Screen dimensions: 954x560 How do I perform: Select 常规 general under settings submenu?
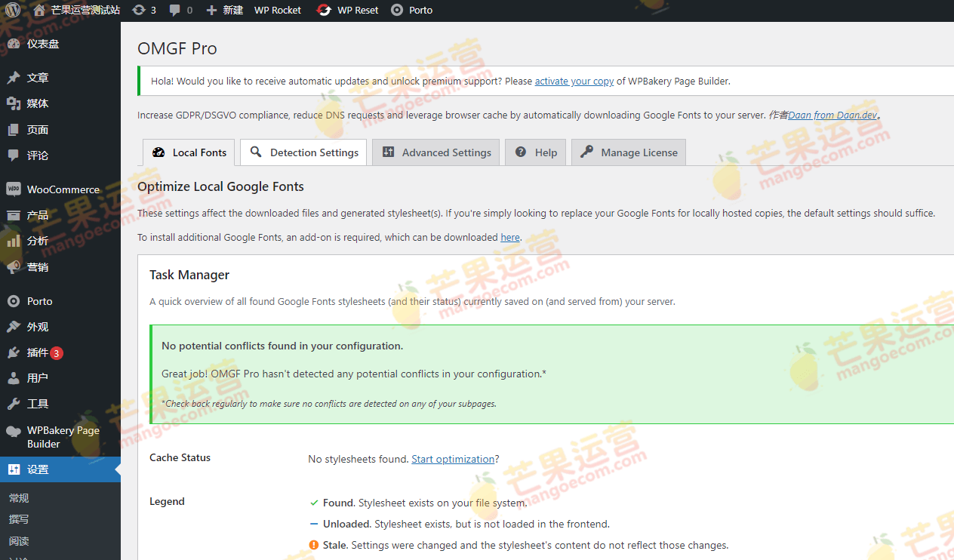click(19, 498)
